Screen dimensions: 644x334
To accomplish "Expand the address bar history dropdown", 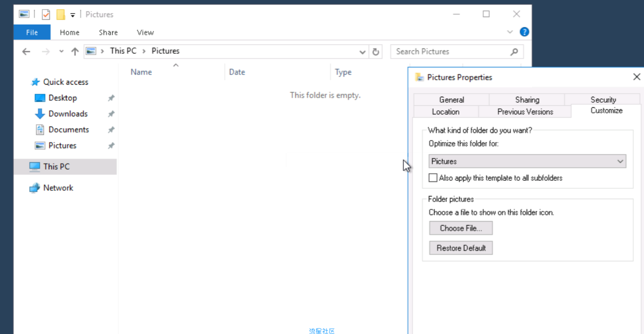I will 362,52.
